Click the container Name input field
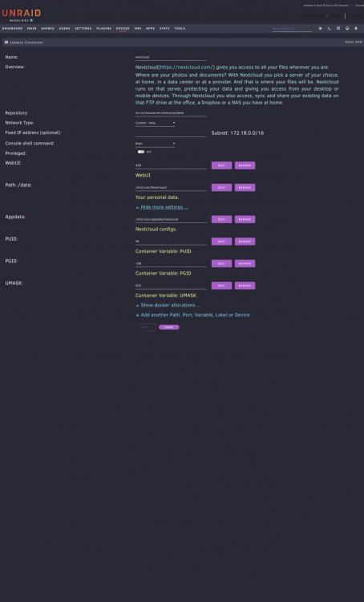The height and width of the screenshot is (602, 364). pyautogui.click(x=171, y=57)
